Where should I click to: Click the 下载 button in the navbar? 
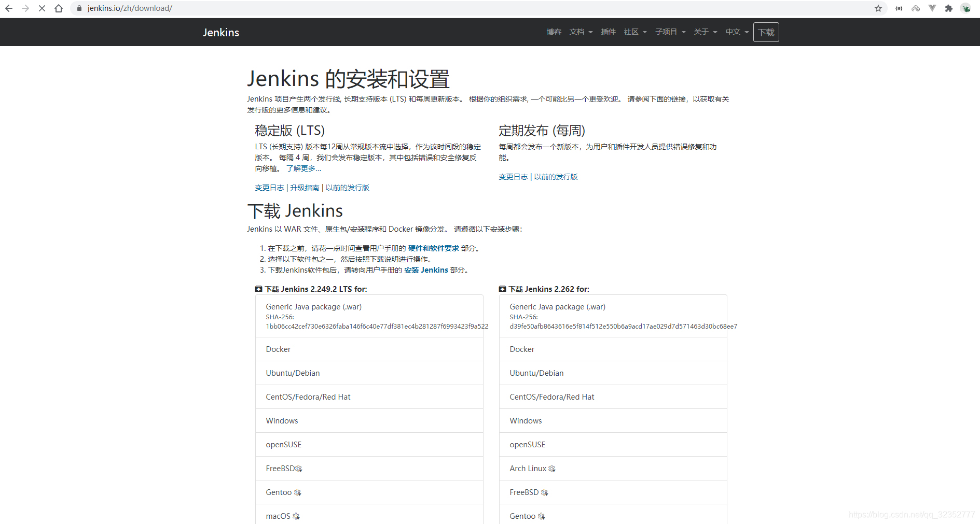coord(766,32)
